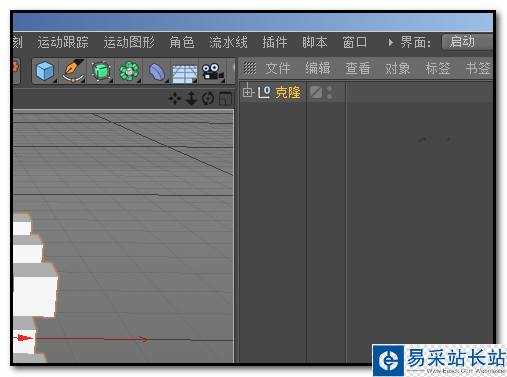This screenshot has width=507, height=377.
Task: Open the 窗口 menu
Action: pos(355,42)
